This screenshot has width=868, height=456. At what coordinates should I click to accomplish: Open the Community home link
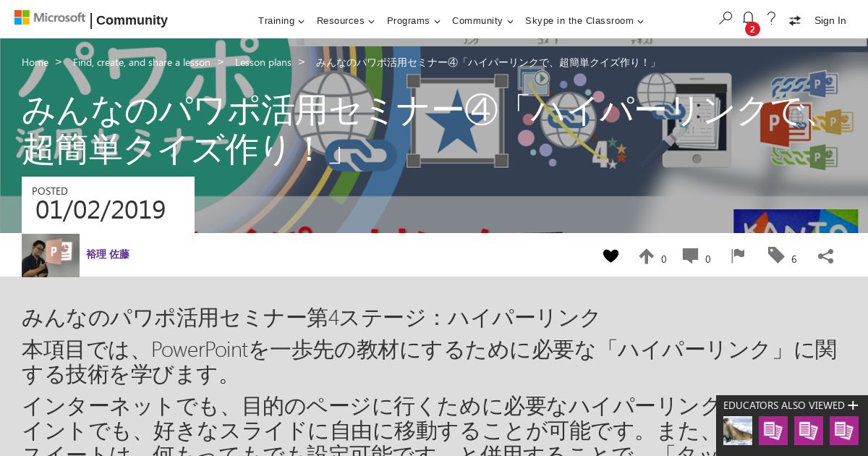tap(132, 20)
